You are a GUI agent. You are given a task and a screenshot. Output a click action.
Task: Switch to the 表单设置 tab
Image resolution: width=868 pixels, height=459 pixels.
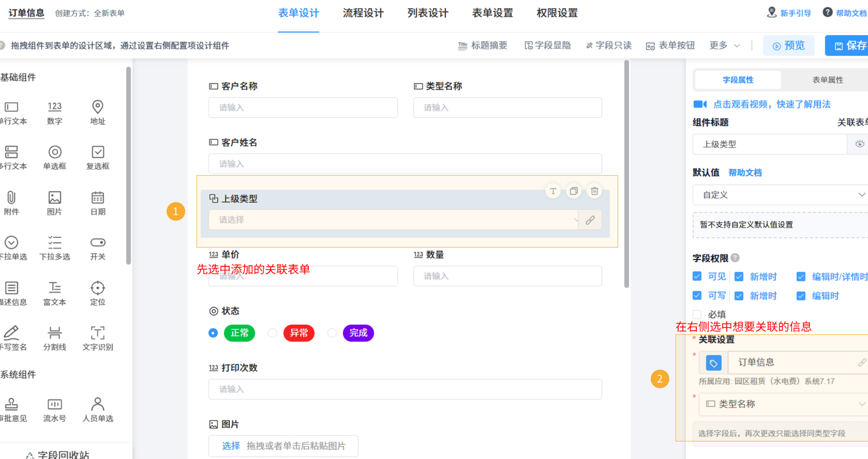coord(492,13)
